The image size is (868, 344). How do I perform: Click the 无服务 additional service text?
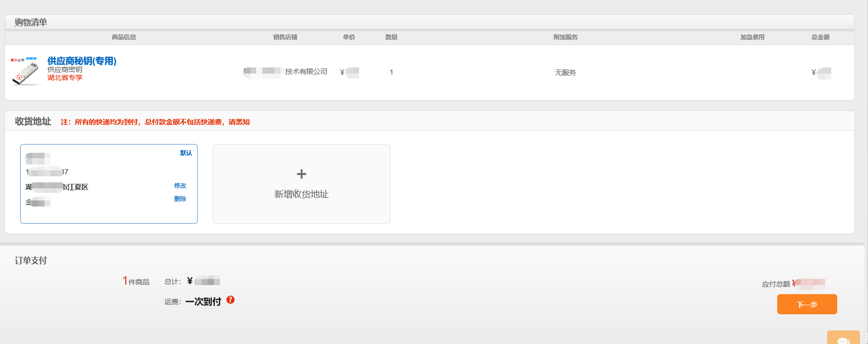[565, 73]
